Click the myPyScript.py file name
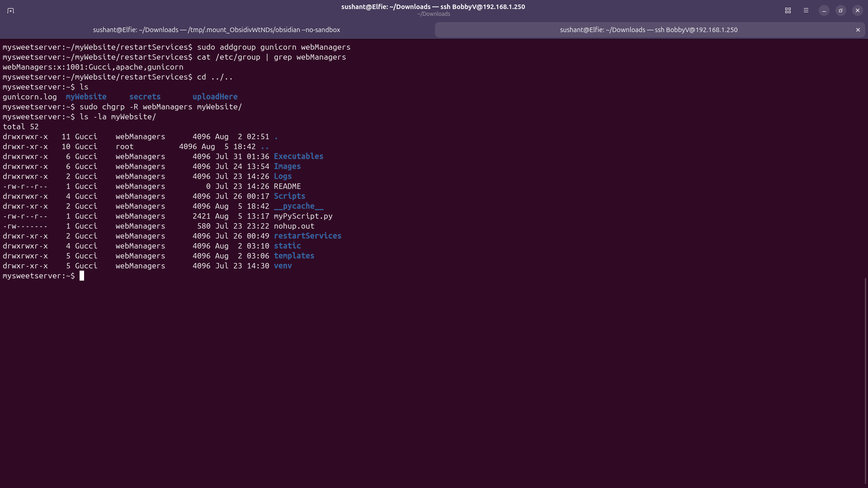Viewport: 868px width, 488px height. [x=303, y=216]
